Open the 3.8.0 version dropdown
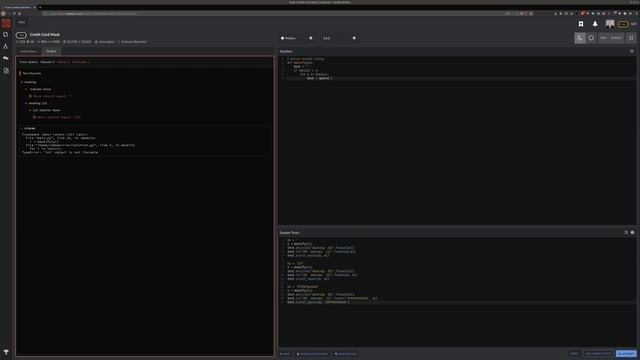This screenshot has height=360, width=640. coord(339,38)
